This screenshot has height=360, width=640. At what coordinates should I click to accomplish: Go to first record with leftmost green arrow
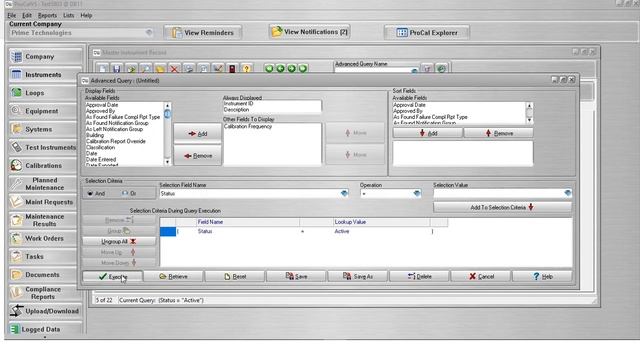(x=269, y=69)
